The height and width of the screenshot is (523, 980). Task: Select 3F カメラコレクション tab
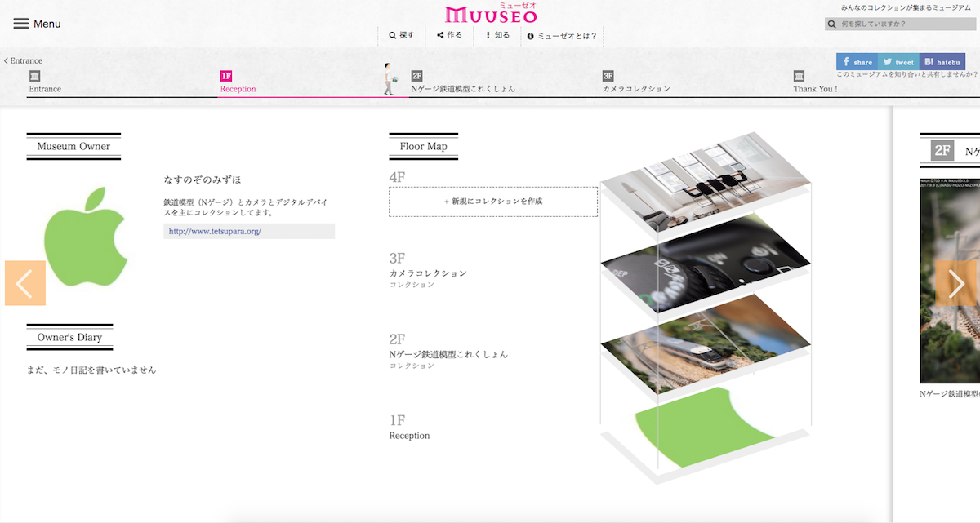[636, 89]
